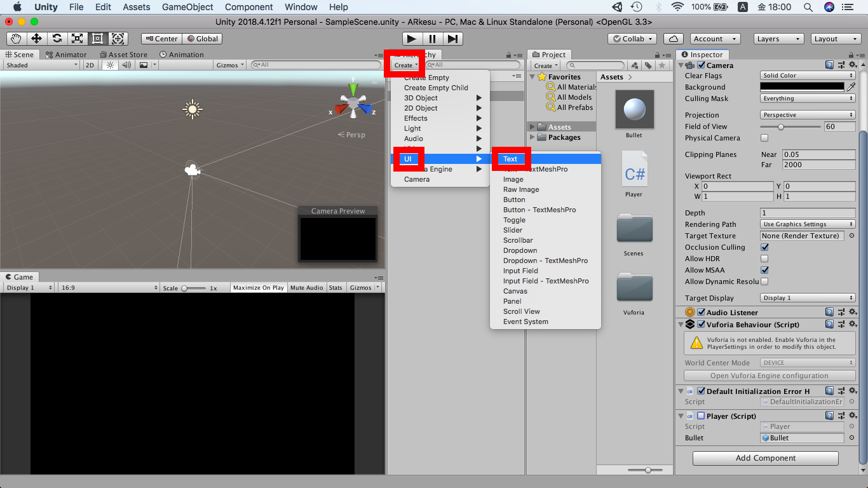The width and height of the screenshot is (868, 488).
Task: Toggle Allow MSAA checkbox
Action: [764, 270]
